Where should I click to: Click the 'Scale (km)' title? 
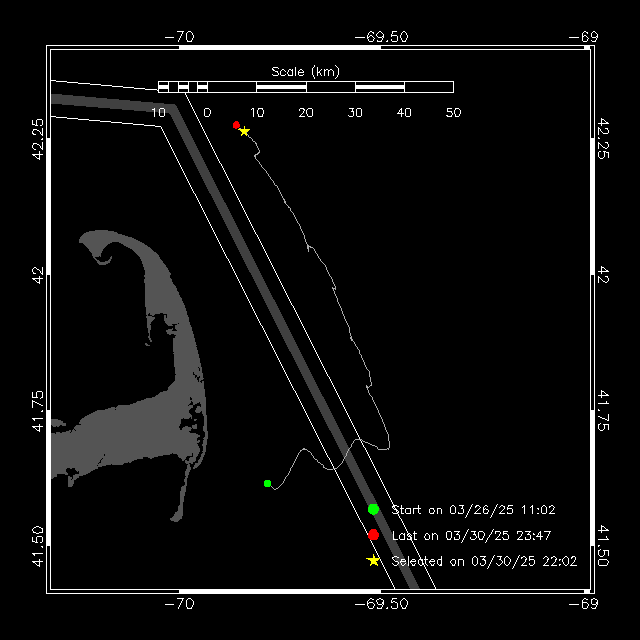(305, 72)
